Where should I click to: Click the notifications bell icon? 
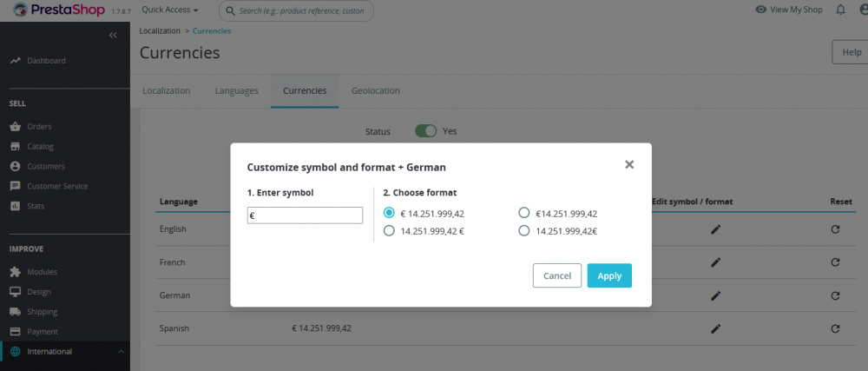[x=840, y=10]
